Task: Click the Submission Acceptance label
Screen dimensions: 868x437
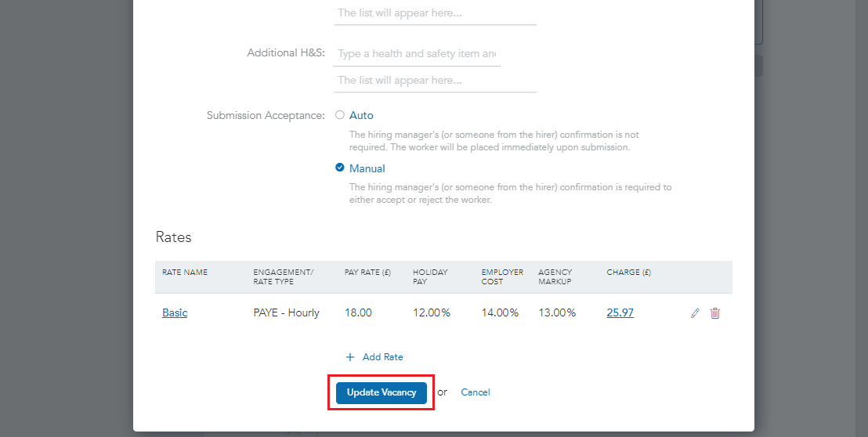Action: (266, 116)
